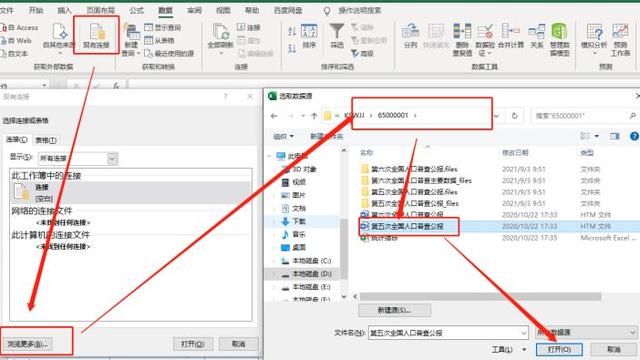Image resolution: width=640 pixels, height=360 pixels.
Task: Open the 显示(S) 所有连接 combo box
Action: pyautogui.click(x=78, y=158)
